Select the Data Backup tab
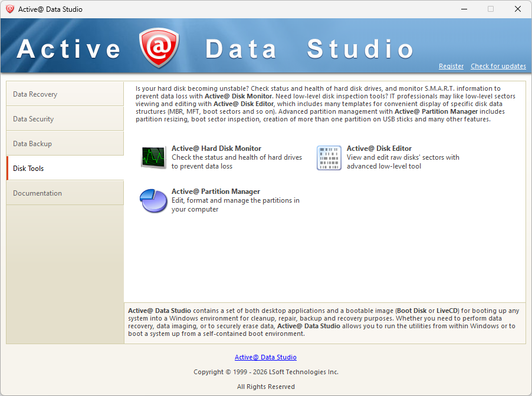532x396 pixels. [65, 143]
